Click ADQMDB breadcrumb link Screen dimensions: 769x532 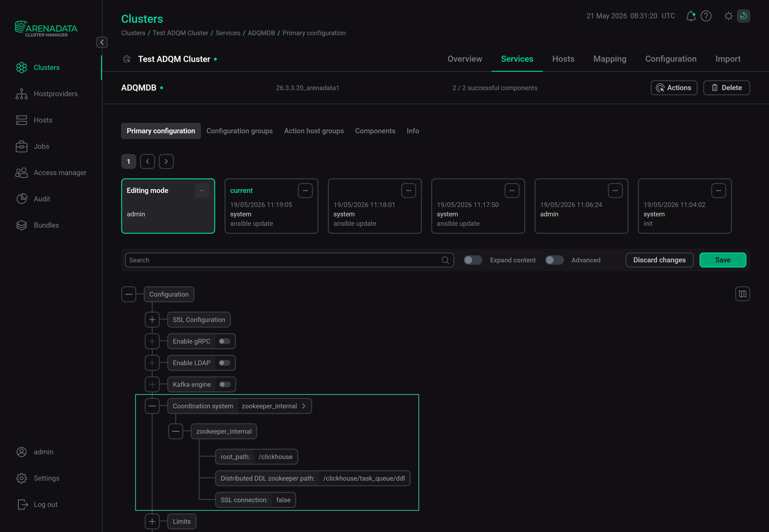coord(261,33)
